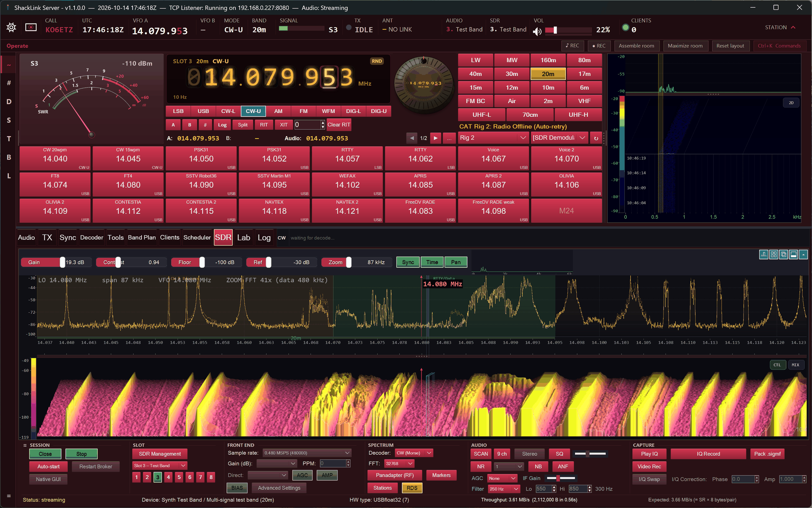Open the Rig 2 selector dropdown
The image size is (812, 508).
493,138
